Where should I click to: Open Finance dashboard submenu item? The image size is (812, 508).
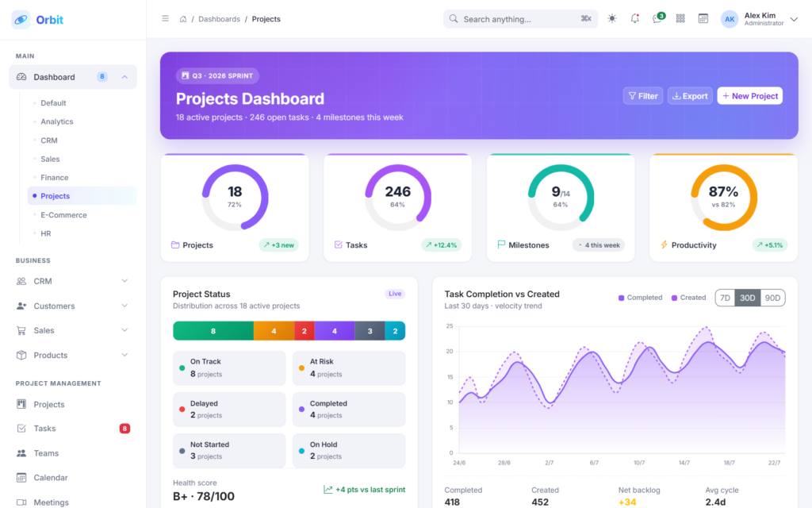(82, 178)
